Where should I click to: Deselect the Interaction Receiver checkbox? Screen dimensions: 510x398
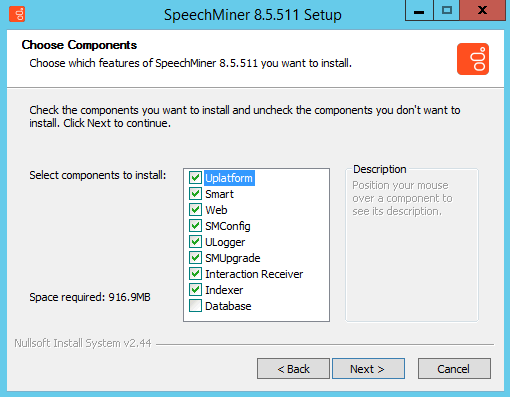coord(195,274)
